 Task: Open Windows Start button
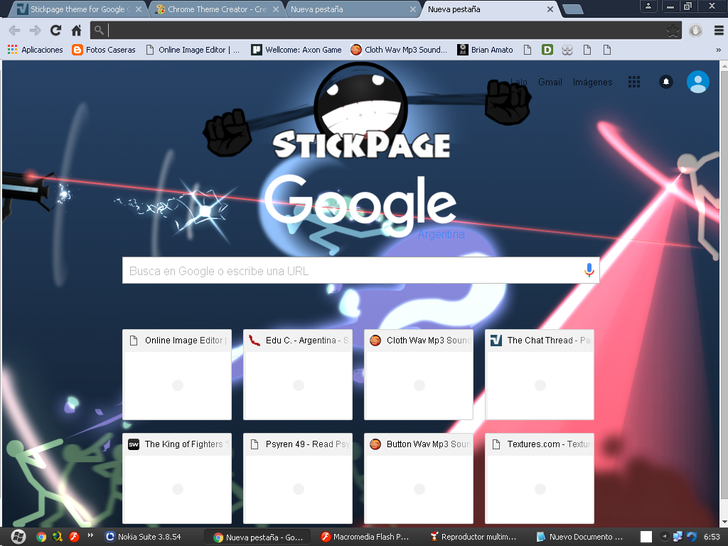tap(18, 537)
